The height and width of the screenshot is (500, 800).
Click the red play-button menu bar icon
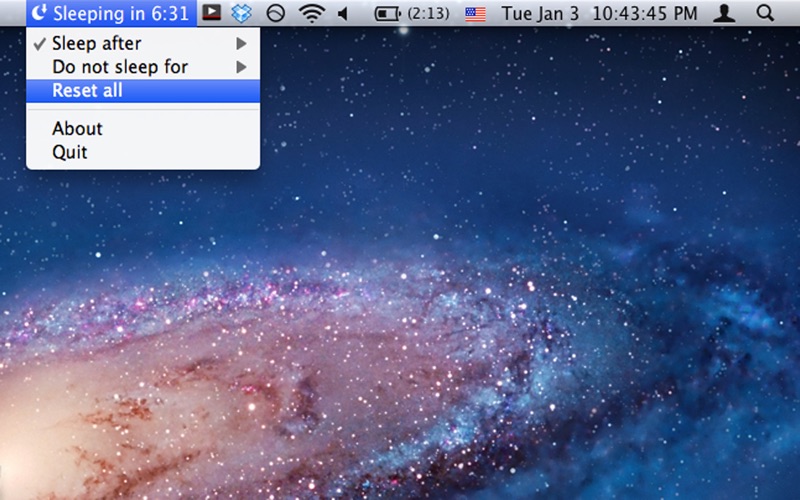[x=211, y=14]
